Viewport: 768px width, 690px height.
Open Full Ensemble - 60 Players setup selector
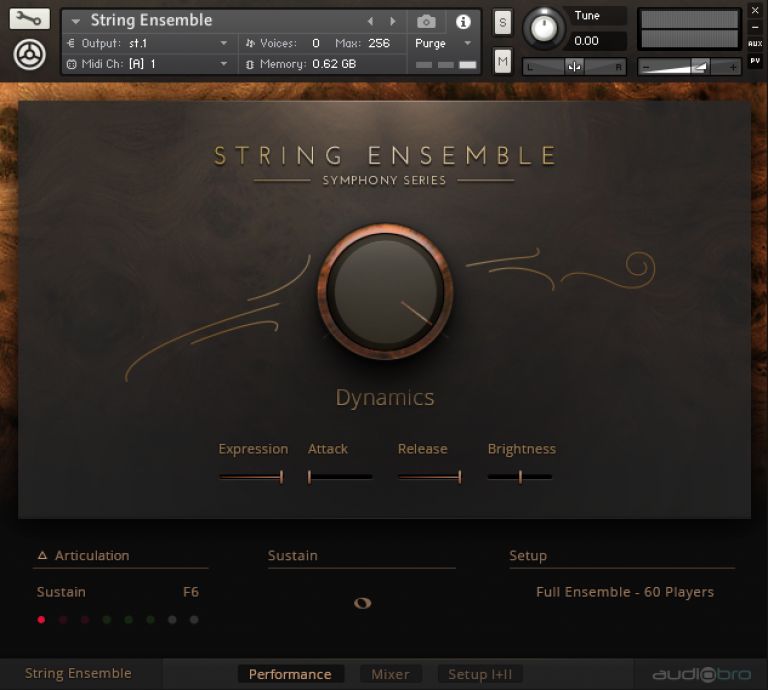tap(624, 592)
